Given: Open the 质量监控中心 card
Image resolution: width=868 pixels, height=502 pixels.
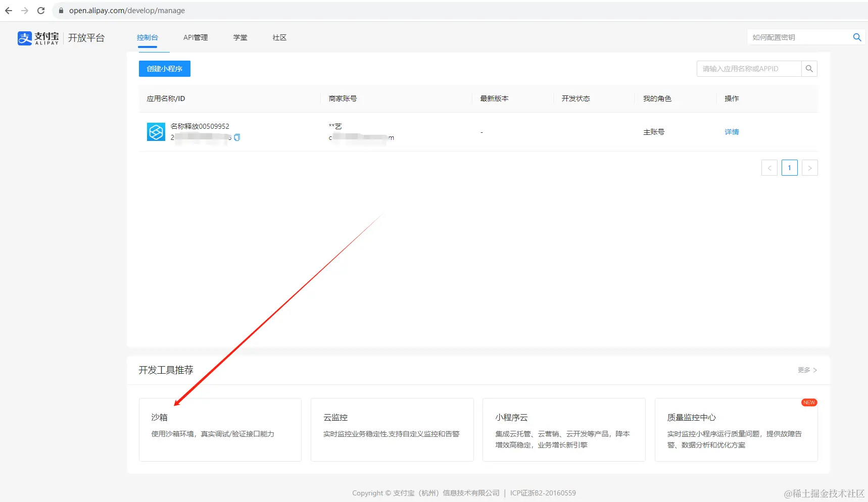Looking at the screenshot, I should coord(736,430).
